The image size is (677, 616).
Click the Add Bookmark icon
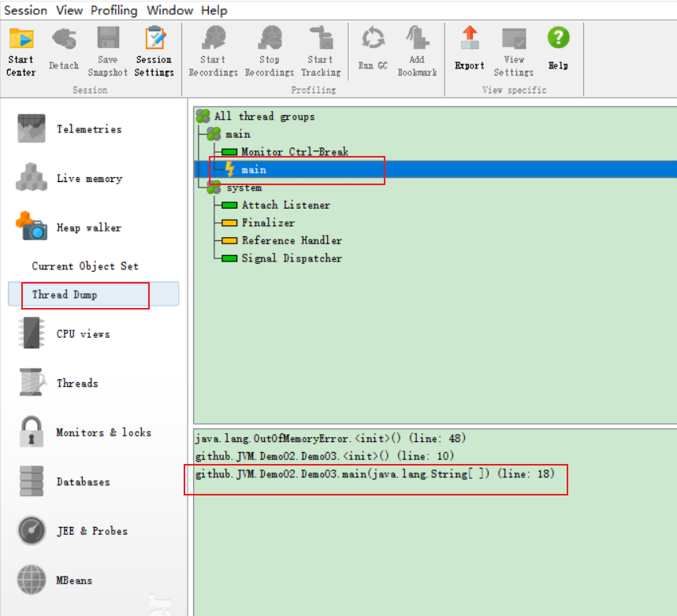[x=417, y=51]
